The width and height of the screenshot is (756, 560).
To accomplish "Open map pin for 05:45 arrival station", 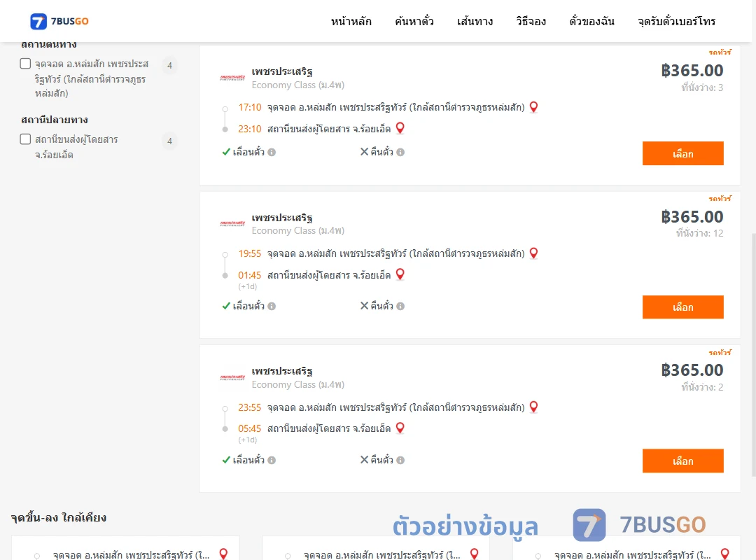I will click(x=400, y=428).
